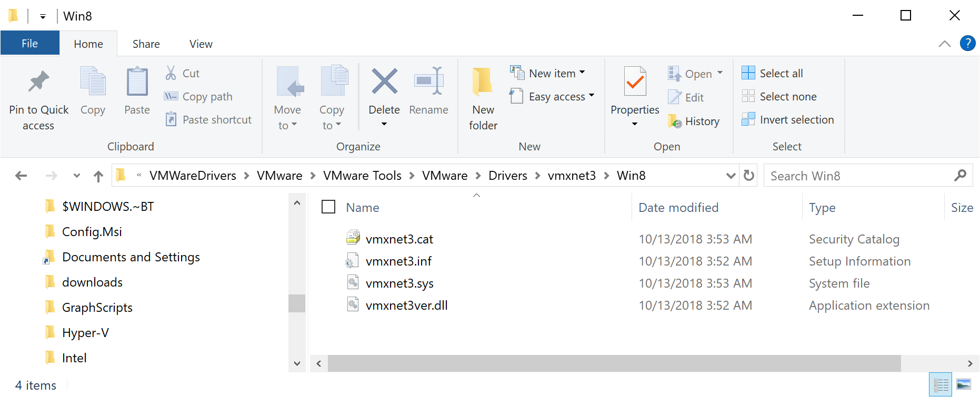Click the horizontal scrollbar in file list
The height and width of the screenshot is (397, 980).
coord(614,363)
